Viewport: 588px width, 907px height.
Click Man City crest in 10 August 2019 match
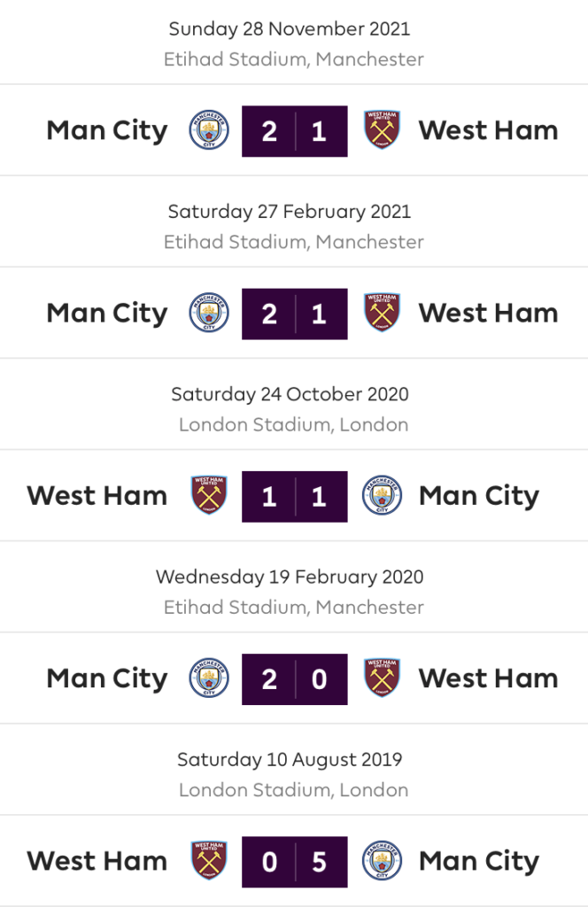[x=383, y=860]
